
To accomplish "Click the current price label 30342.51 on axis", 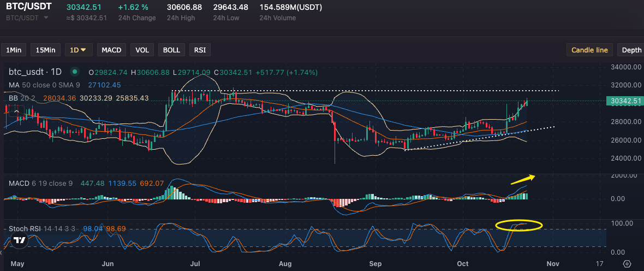I will 624,101.
